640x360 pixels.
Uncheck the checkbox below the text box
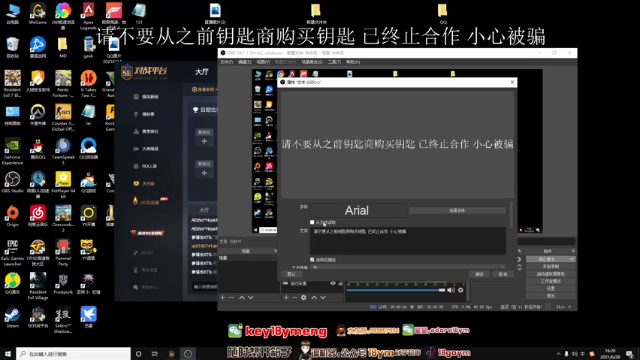point(312,260)
